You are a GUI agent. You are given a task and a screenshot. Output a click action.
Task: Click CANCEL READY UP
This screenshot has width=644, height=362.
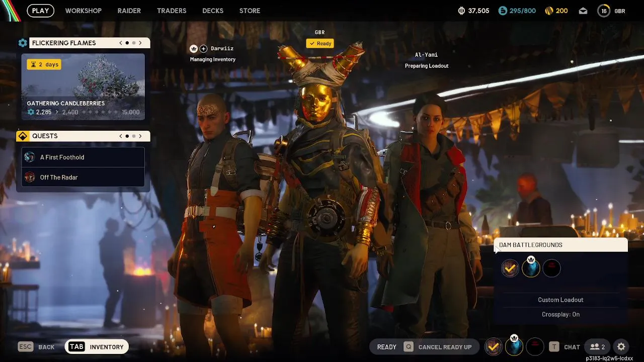(445, 347)
